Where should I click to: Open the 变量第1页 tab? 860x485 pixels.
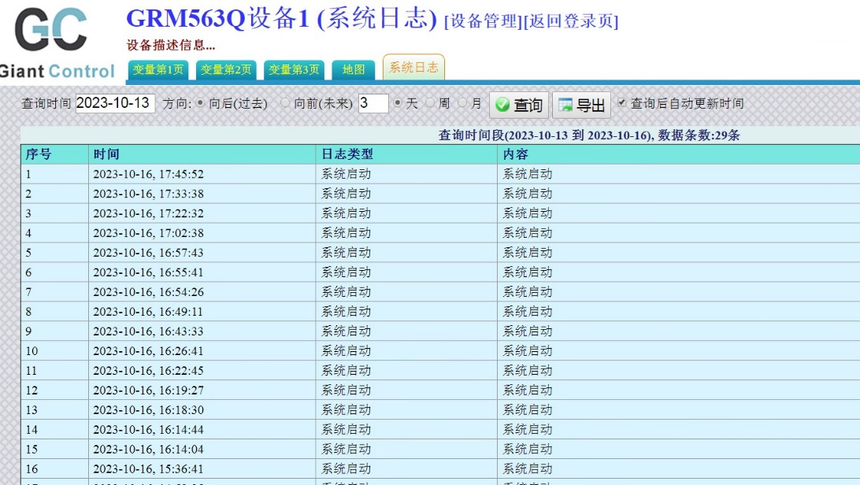pos(158,70)
